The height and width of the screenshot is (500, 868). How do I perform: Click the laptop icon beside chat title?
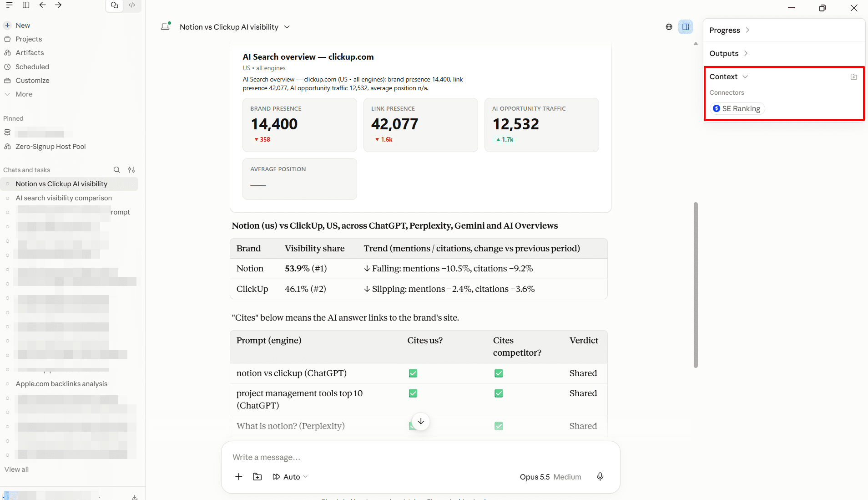coord(166,26)
